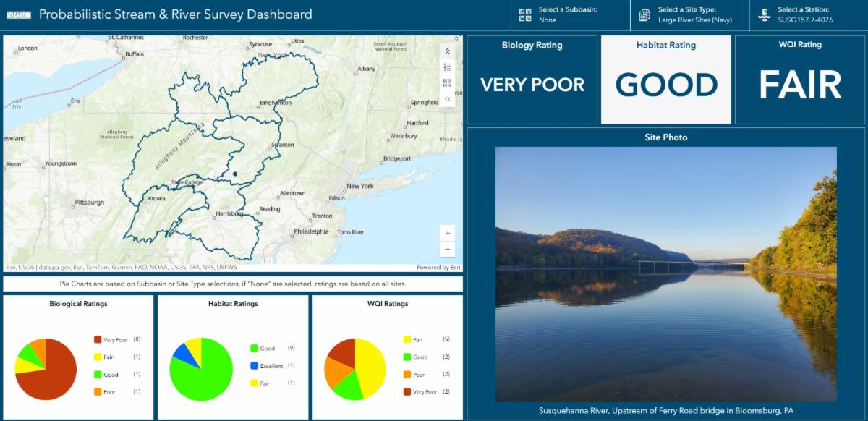Click the 'Large River Sites (Navy)' value
Image resolution: width=868 pixels, height=421 pixels.
[695, 20]
